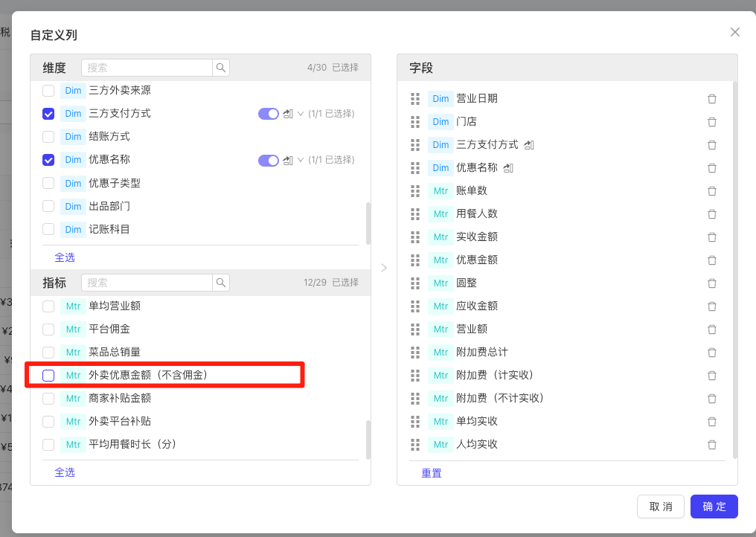Turn off the 优惠名称 toggle switch
This screenshot has height=537, width=756.
click(269, 160)
